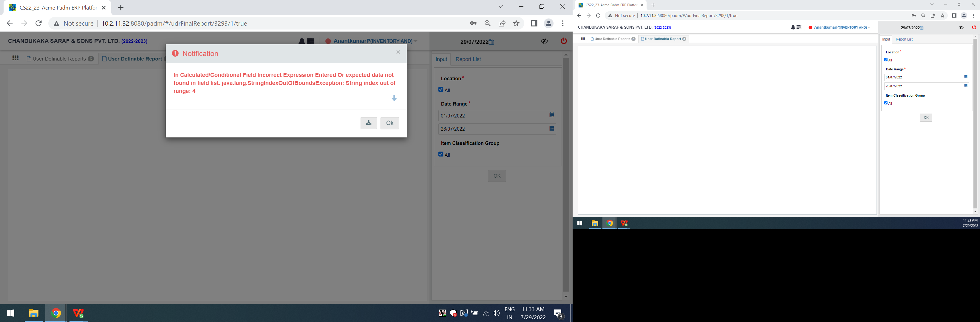The width and height of the screenshot is (980, 322).
Task: Click scrollbar down arrow in 3293 window panel
Action: [x=566, y=297]
